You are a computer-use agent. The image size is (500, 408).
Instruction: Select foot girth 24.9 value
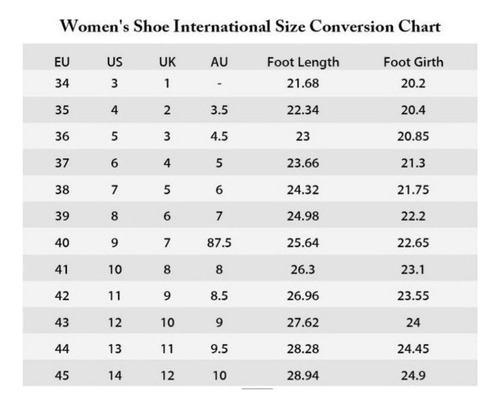(x=413, y=376)
